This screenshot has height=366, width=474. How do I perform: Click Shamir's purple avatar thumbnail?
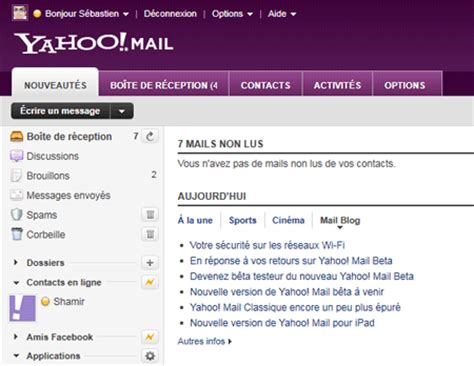[22, 308]
